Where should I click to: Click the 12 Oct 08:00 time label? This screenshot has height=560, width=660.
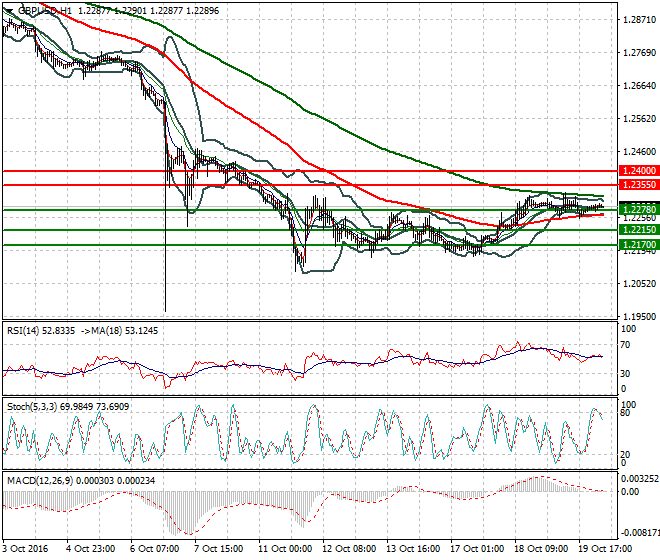coord(349,549)
